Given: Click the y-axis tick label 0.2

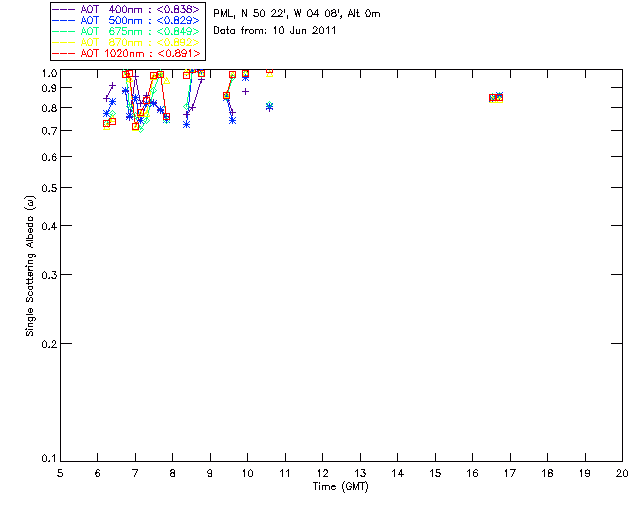Looking at the screenshot, I should 48,344.
